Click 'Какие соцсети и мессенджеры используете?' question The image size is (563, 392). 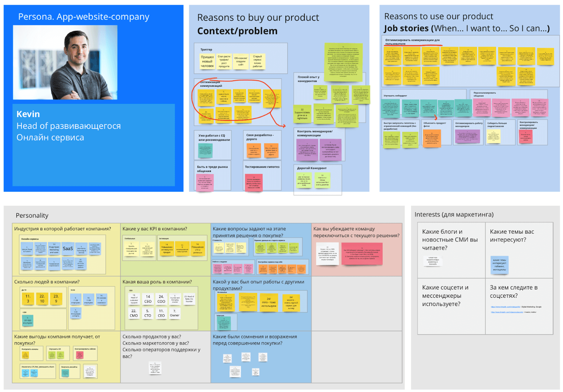click(x=445, y=296)
